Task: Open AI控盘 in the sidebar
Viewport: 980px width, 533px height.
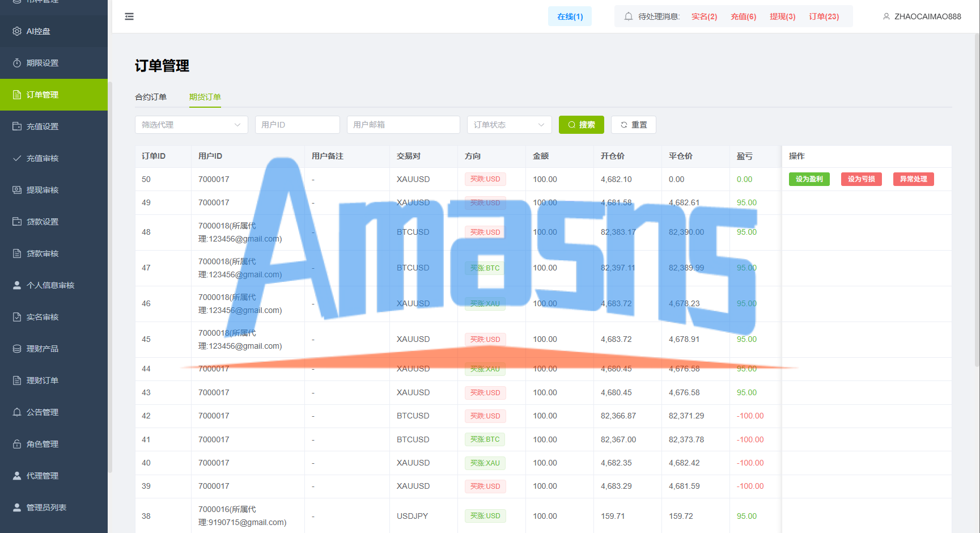Action: point(54,31)
